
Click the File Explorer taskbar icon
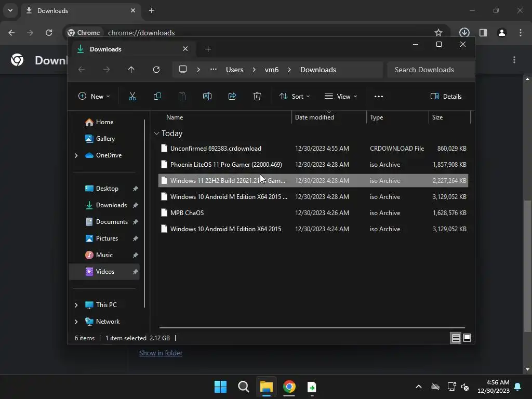click(267, 387)
